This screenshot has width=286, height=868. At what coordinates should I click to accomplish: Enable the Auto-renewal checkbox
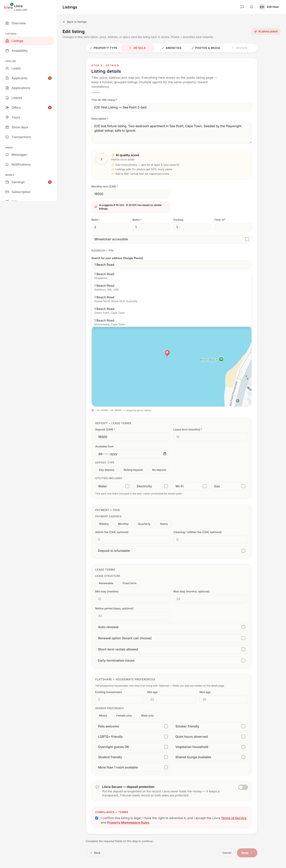[243, 627]
